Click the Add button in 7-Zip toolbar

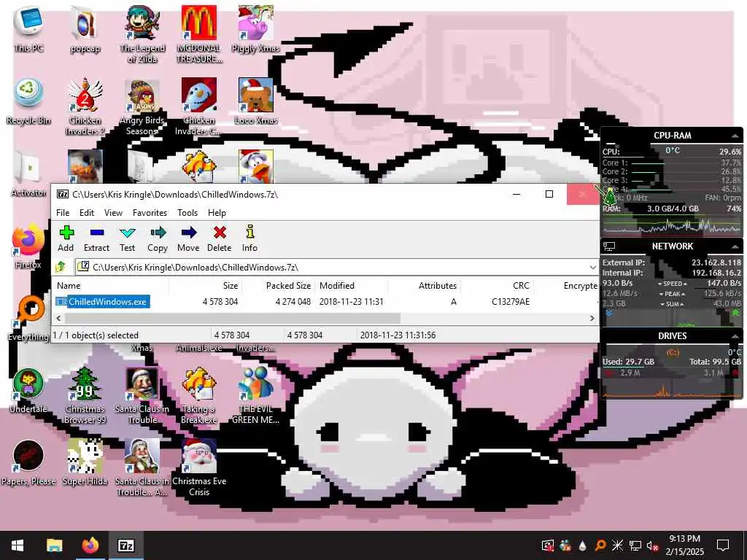tap(66, 238)
